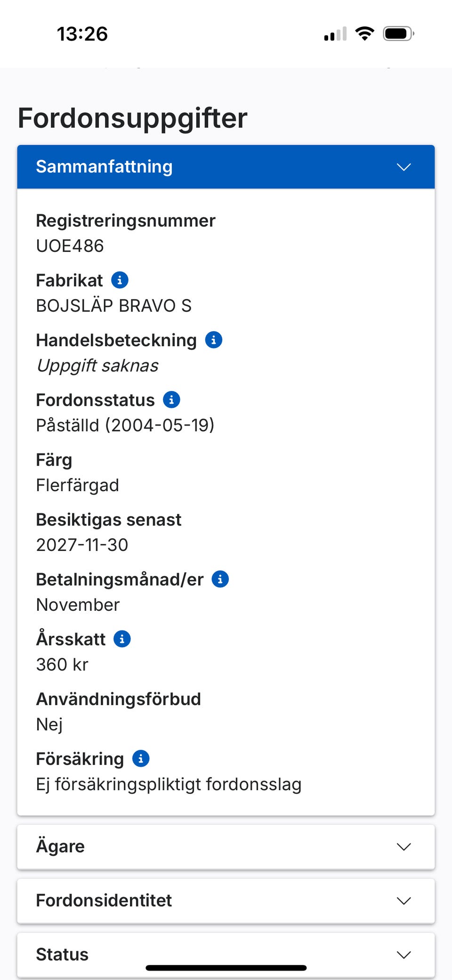Open the Fordonsidentitet accordion label
The width and height of the screenshot is (452, 980).
tap(104, 900)
